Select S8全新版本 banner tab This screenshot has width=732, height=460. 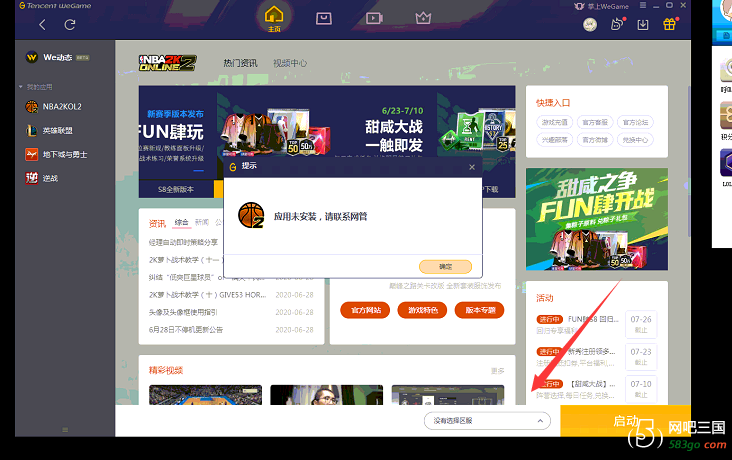click(176, 189)
